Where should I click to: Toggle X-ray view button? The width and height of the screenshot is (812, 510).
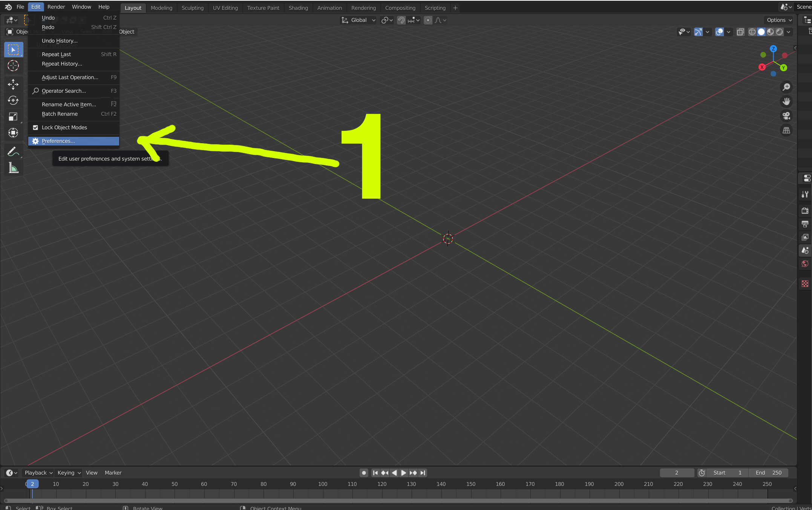click(x=740, y=32)
